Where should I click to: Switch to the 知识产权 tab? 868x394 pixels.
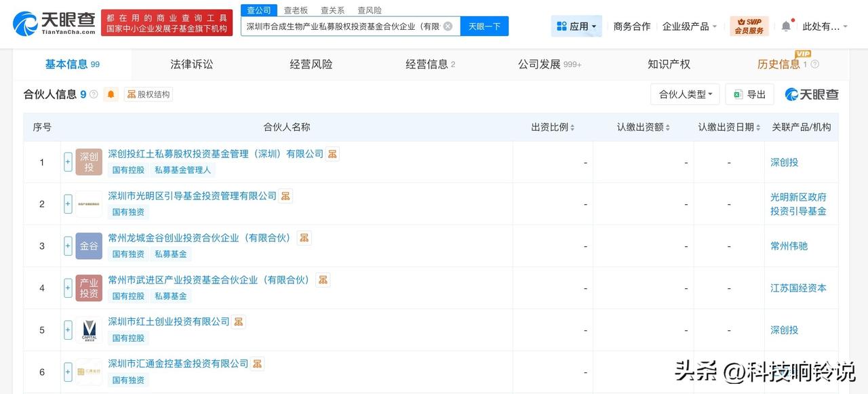[669, 64]
